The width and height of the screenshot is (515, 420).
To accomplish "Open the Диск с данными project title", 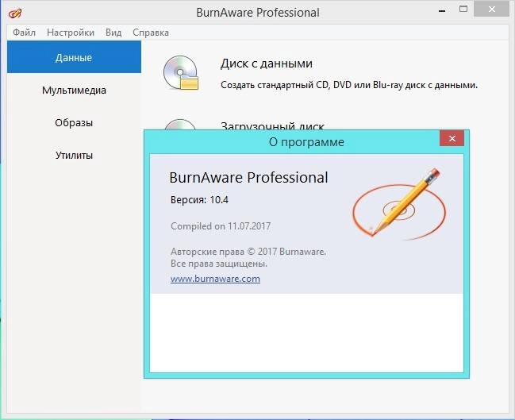I will (x=267, y=64).
